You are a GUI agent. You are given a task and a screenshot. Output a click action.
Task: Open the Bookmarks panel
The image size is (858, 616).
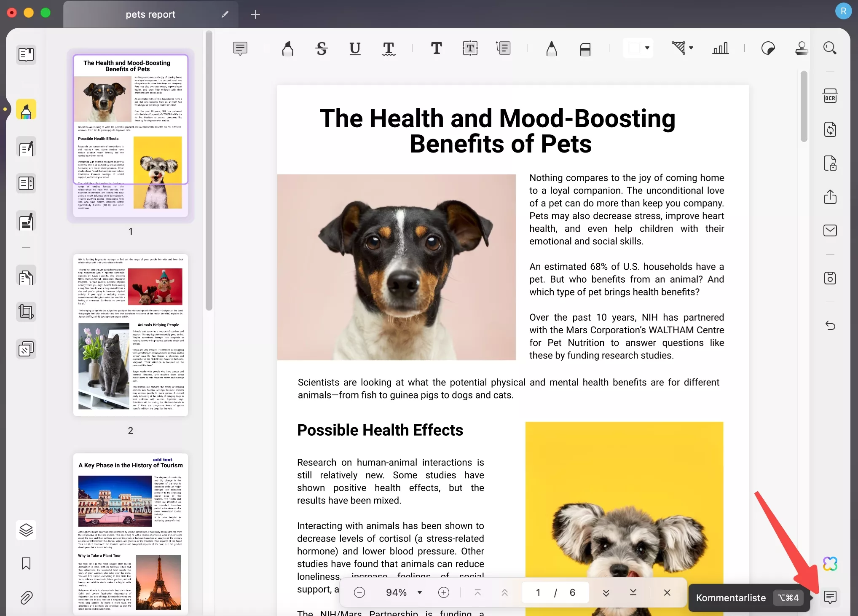pos(26,563)
